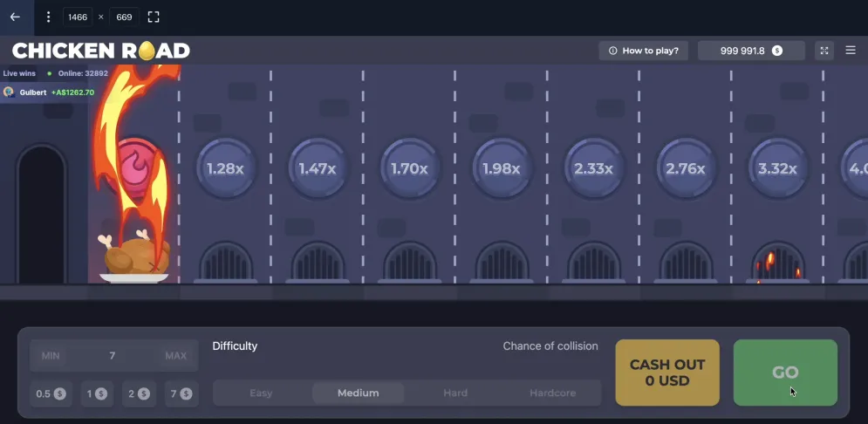Select the 1.28x multiplier coin

[x=226, y=168]
